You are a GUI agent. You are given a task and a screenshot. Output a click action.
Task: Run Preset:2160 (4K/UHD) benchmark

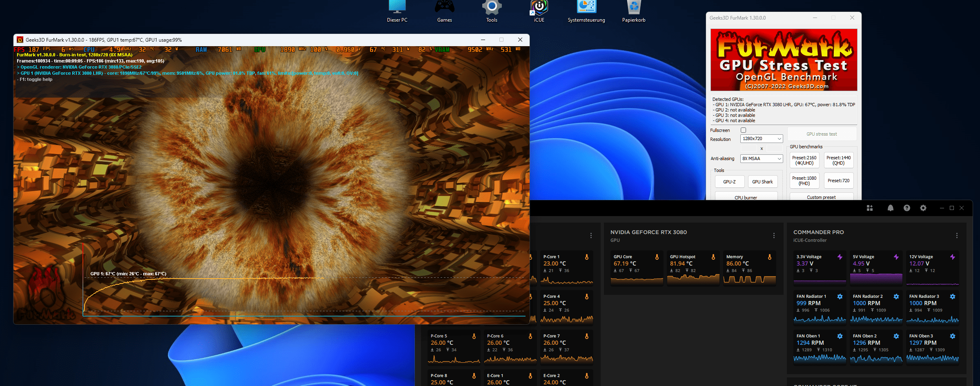click(x=804, y=161)
